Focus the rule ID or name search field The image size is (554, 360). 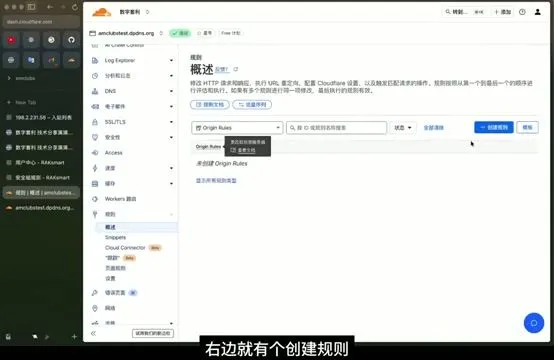coord(336,128)
